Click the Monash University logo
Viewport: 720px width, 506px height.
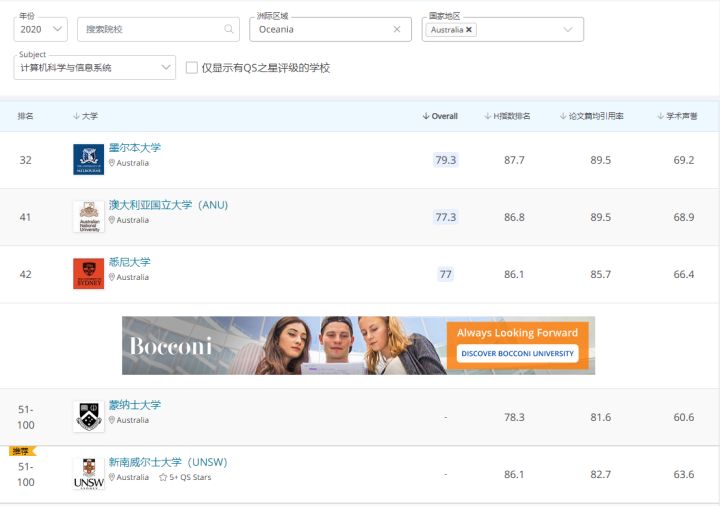point(89,416)
